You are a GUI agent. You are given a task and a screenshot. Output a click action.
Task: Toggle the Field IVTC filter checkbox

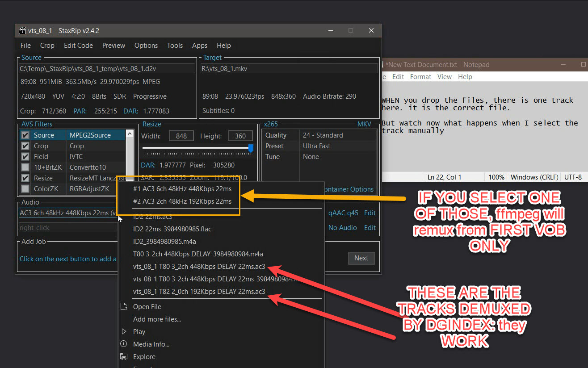tap(25, 157)
